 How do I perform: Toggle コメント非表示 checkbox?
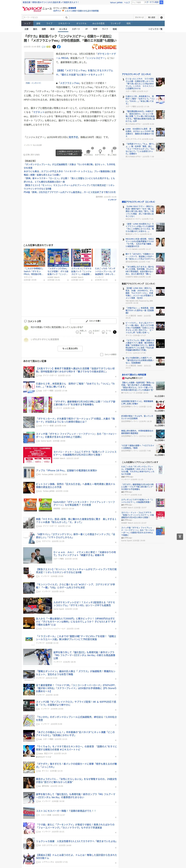click(102, 354)
